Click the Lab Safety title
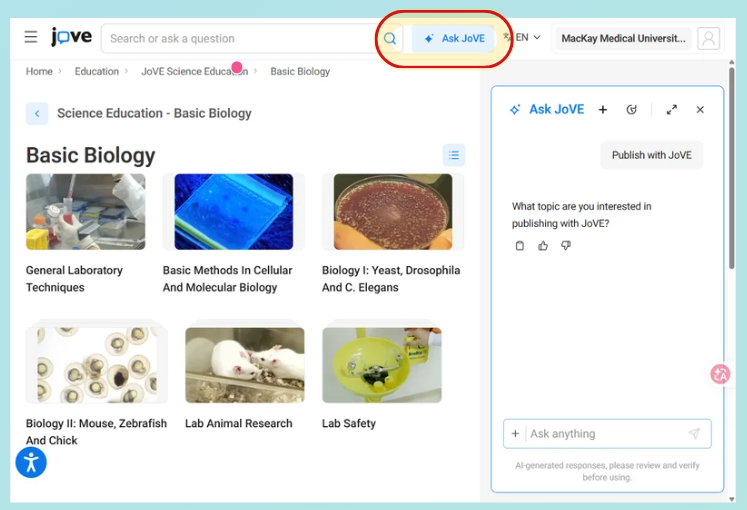The height and width of the screenshot is (510, 747). [x=349, y=423]
